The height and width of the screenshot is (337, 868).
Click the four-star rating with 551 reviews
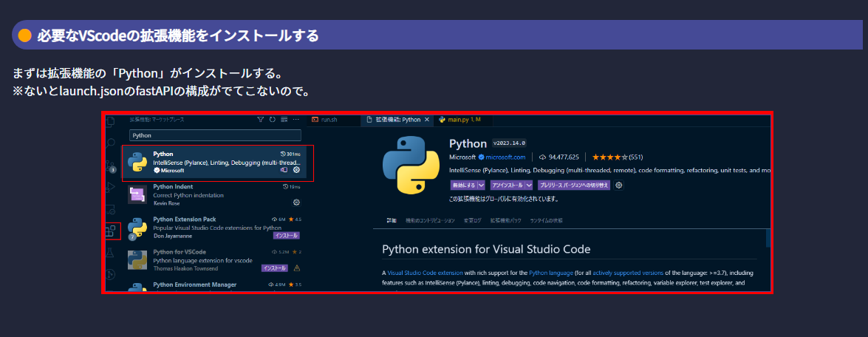pyautogui.click(x=618, y=157)
